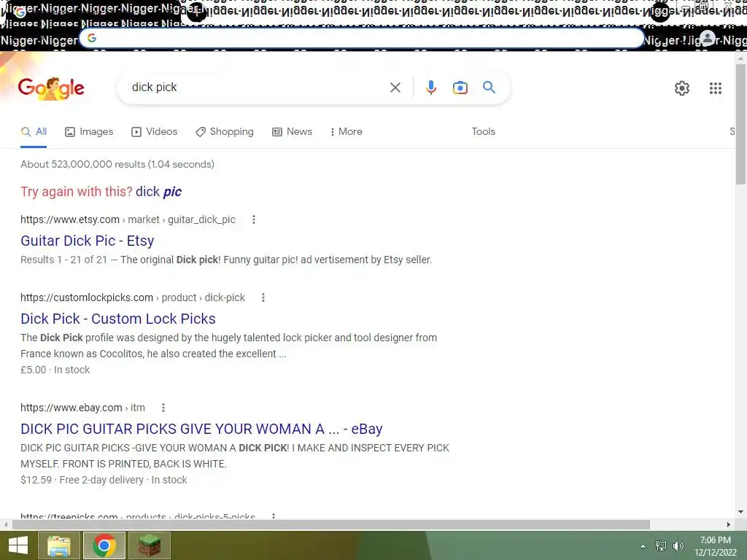Show hidden system tray icons

[x=643, y=546]
